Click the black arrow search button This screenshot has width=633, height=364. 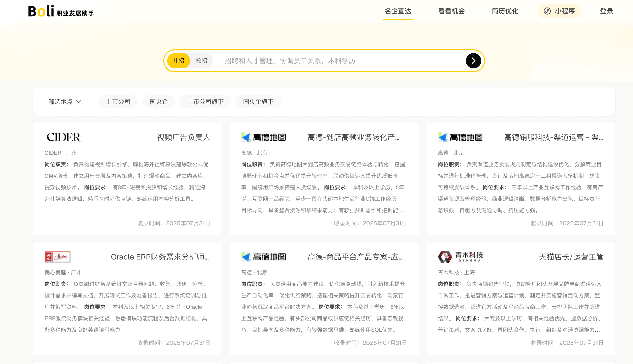[473, 61]
